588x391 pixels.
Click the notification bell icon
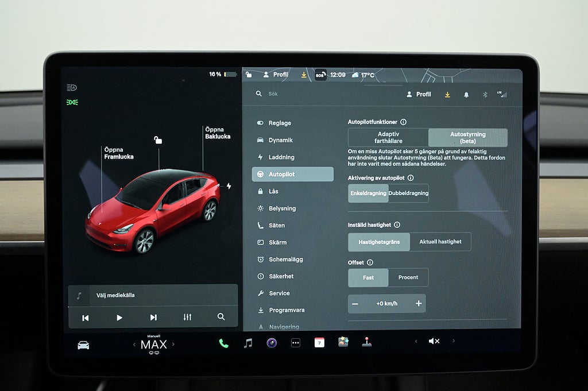tap(466, 95)
